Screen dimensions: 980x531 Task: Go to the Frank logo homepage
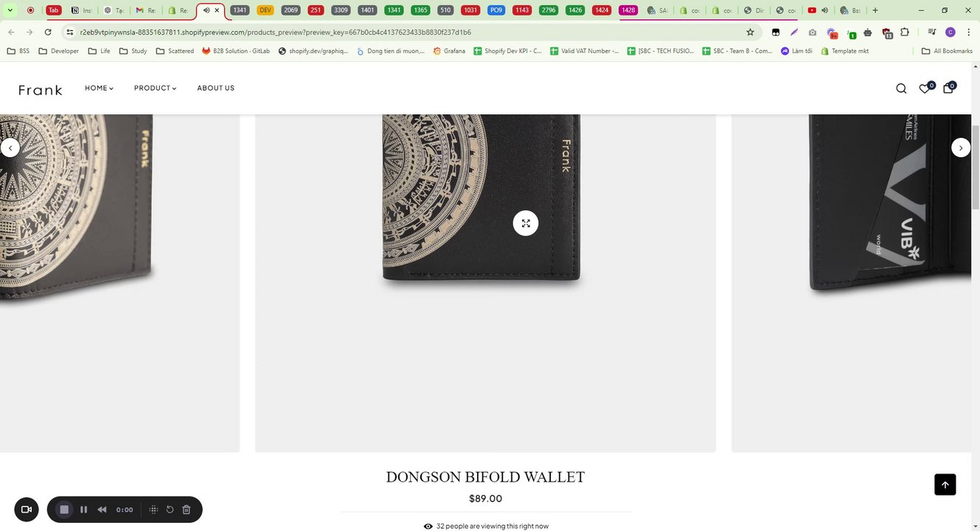click(41, 90)
